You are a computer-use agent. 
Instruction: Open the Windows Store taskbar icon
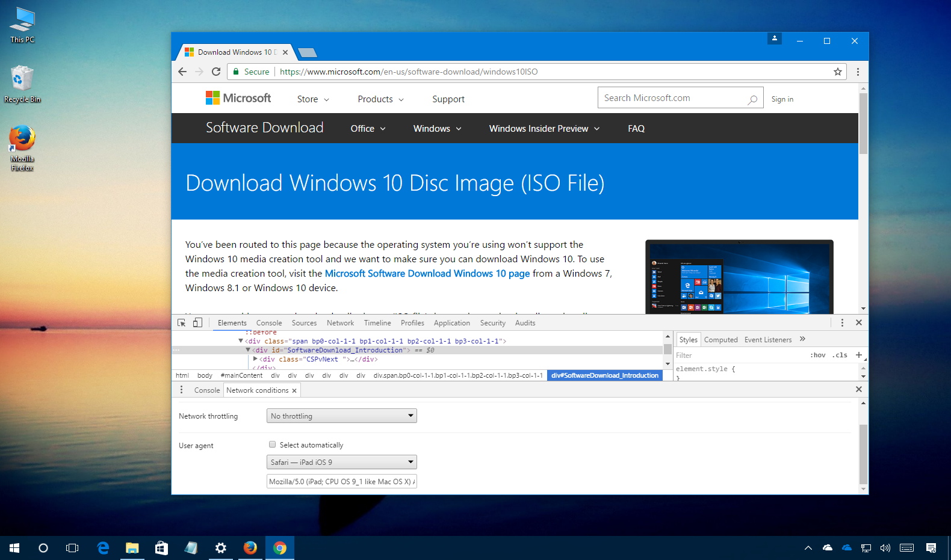[x=161, y=548]
